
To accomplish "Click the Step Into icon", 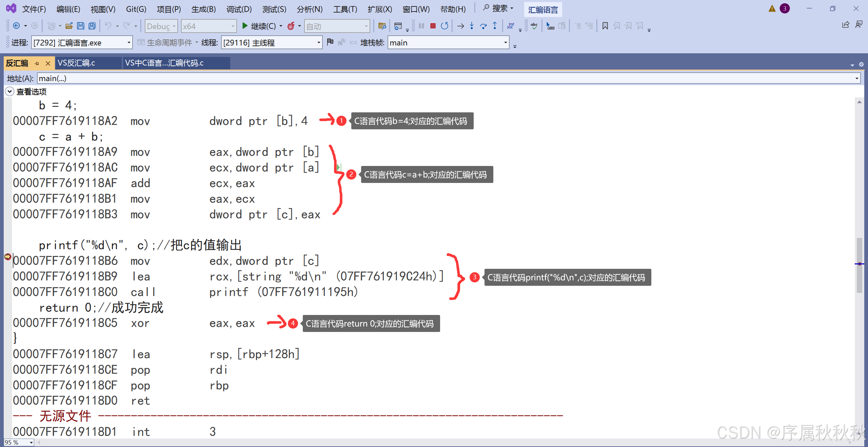I will [472, 26].
